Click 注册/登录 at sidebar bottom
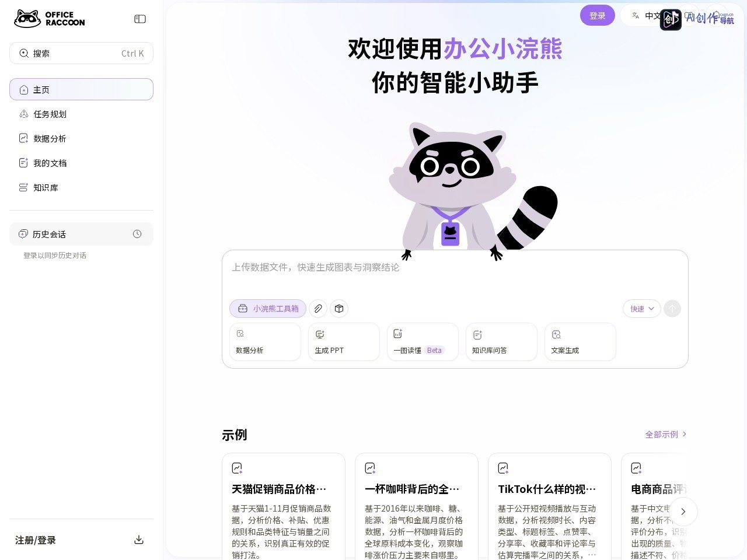The image size is (747, 560). [36, 540]
